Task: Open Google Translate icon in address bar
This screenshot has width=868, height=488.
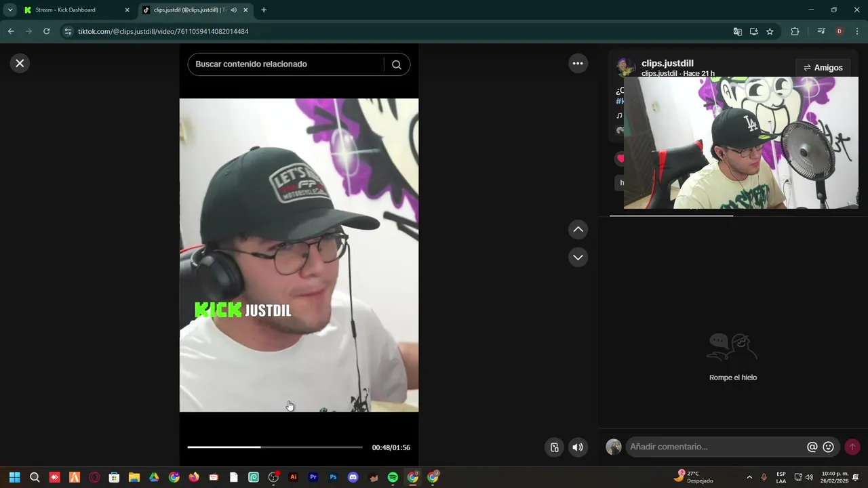Action: pyautogui.click(x=738, y=31)
